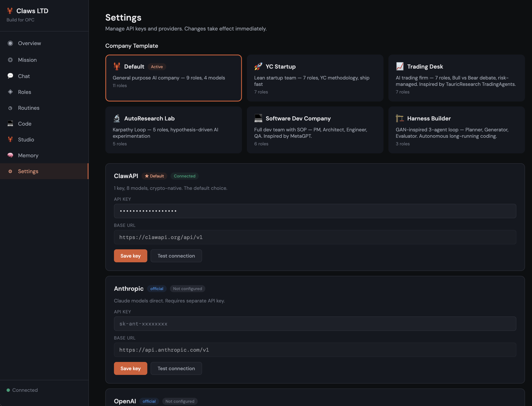The width and height of the screenshot is (532, 406).
Task: Click the Anthropic base URL field
Action: 315,350
